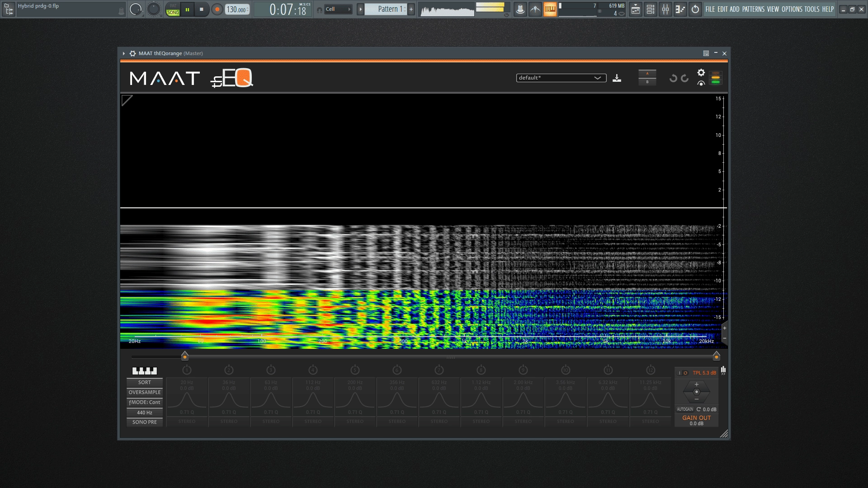Click the MAAT undo arrow
This screenshot has width=868, height=488.
tap(673, 78)
